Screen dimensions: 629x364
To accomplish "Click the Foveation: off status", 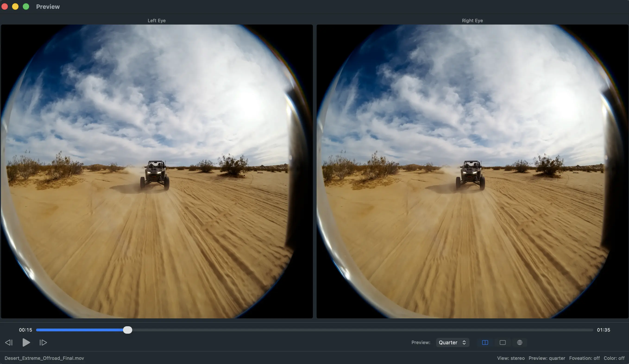I will coord(584,358).
